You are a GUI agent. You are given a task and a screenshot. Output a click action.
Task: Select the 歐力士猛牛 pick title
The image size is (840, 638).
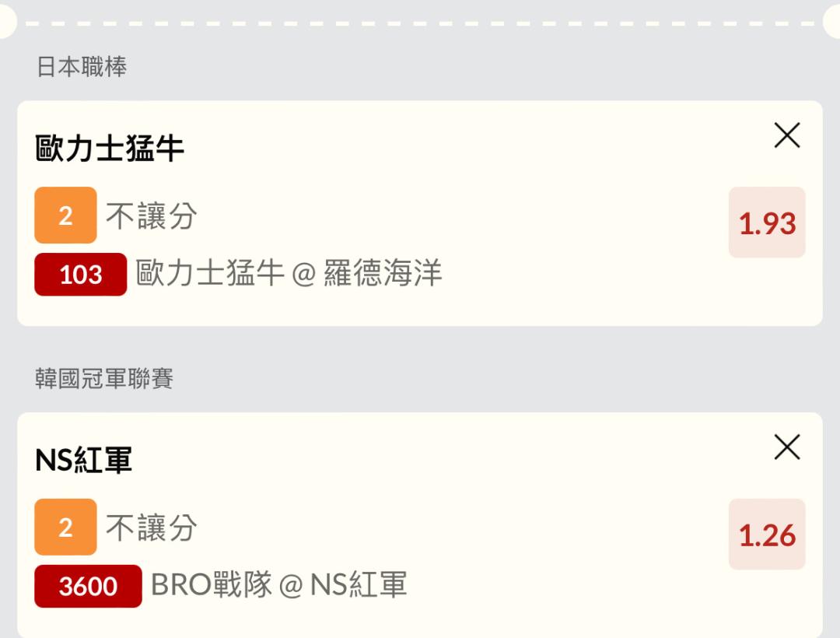[110, 149]
